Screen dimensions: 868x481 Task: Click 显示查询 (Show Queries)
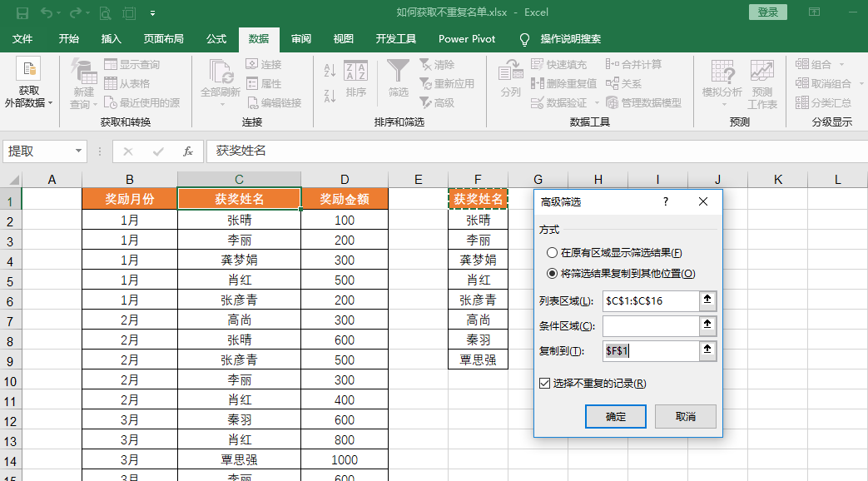132,64
